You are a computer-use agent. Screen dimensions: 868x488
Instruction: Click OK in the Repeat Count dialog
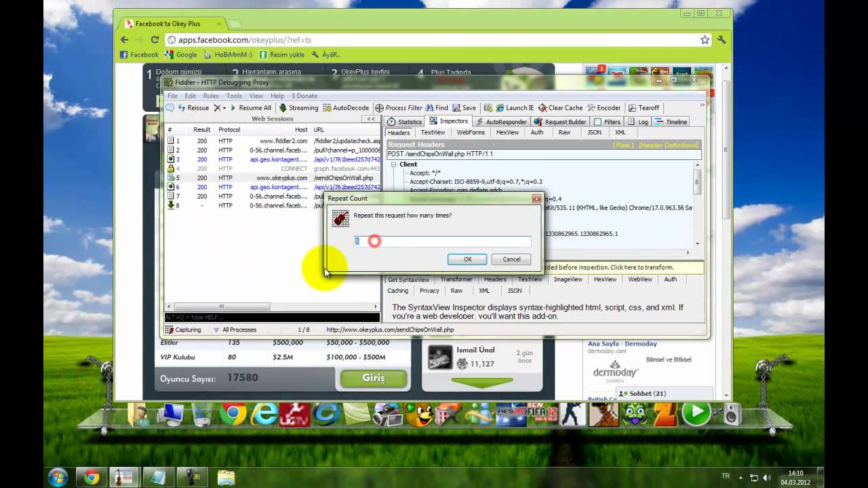coord(467,260)
